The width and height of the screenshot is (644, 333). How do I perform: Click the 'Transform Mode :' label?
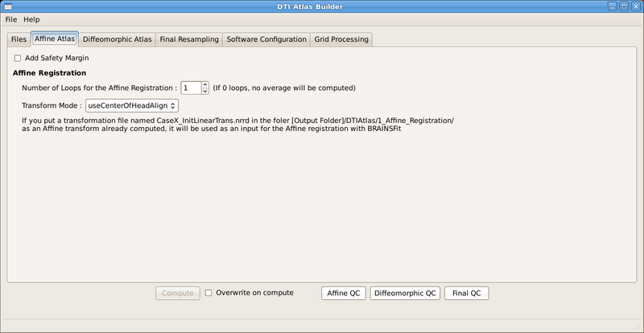[52, 105]
